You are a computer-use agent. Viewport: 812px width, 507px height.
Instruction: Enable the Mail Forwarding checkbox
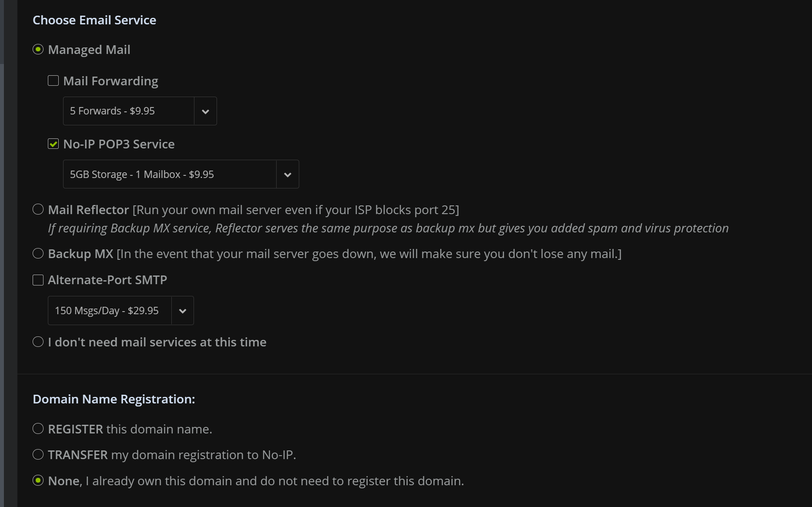[53, 80]
